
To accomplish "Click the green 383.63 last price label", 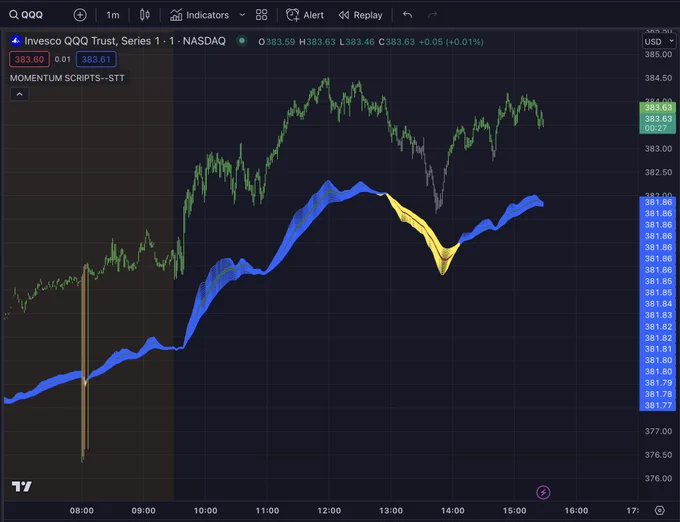I will click(658, 108).
